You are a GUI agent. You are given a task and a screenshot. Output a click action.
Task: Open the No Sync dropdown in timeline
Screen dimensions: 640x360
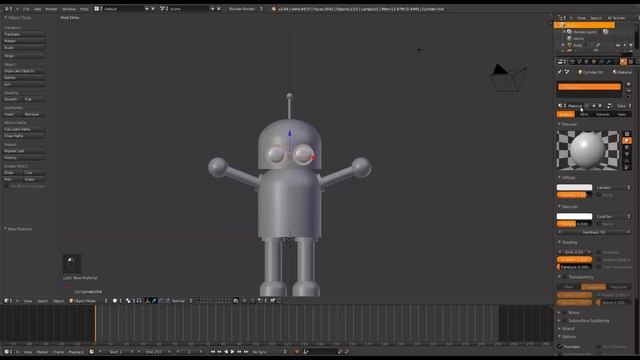(269, 352)
